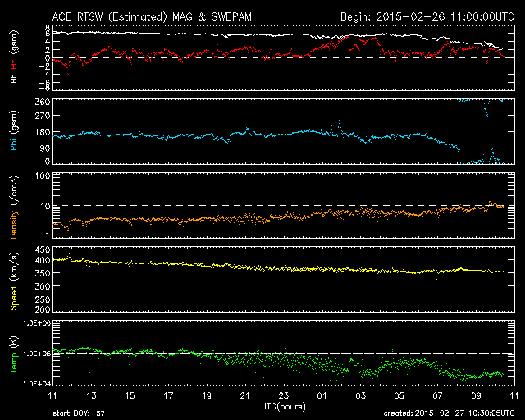Image resolution: width=525 pixels, height=420 pixels.
Task: Click the '400' tick on the Speed axis
Action: pyautogui.click(x=43, y=260)
